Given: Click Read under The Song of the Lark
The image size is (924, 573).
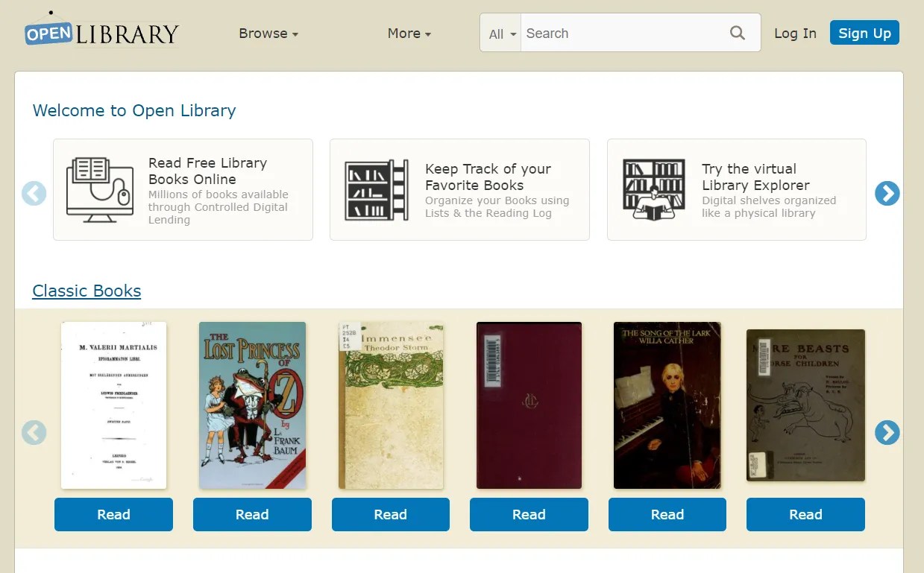Looking at the screenshot, I should (x=667, y=515).
